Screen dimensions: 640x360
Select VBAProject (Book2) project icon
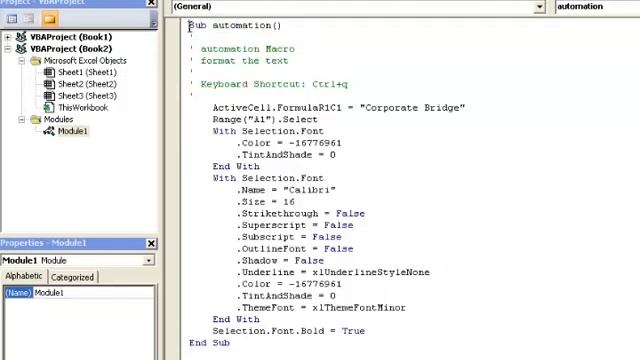(21, 49)
